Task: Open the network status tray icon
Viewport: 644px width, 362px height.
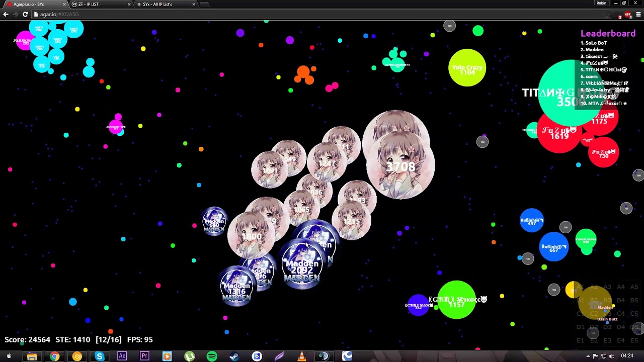Action: (604, 356)
